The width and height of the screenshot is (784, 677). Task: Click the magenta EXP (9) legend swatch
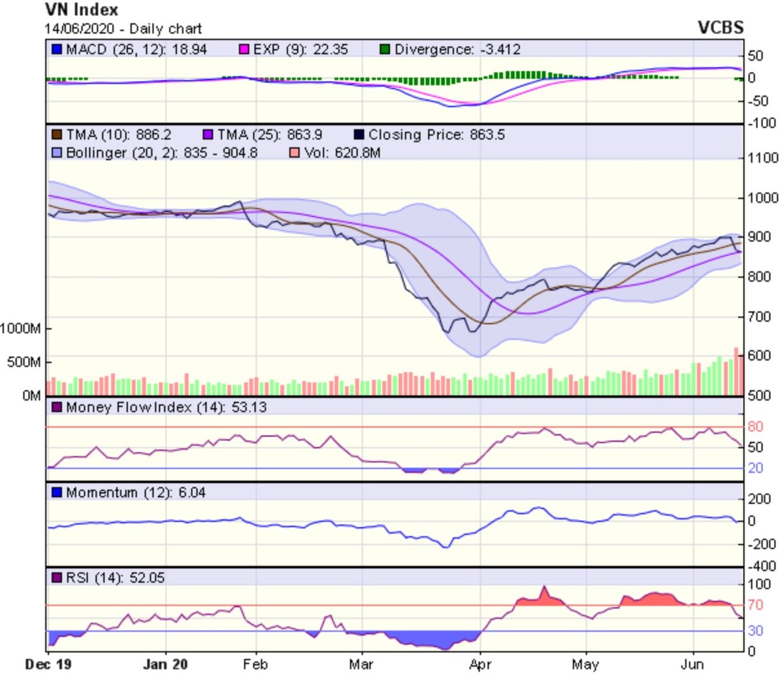click(x=244, y=50)
